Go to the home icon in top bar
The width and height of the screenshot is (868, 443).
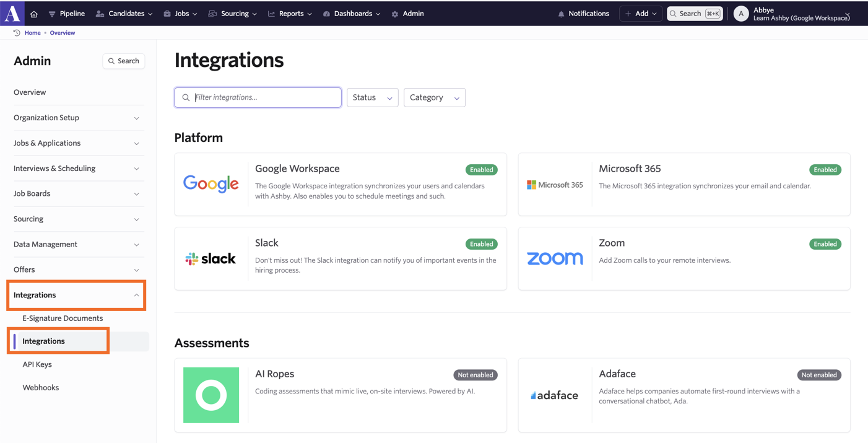pyautogui.click(x=34, y=14)
